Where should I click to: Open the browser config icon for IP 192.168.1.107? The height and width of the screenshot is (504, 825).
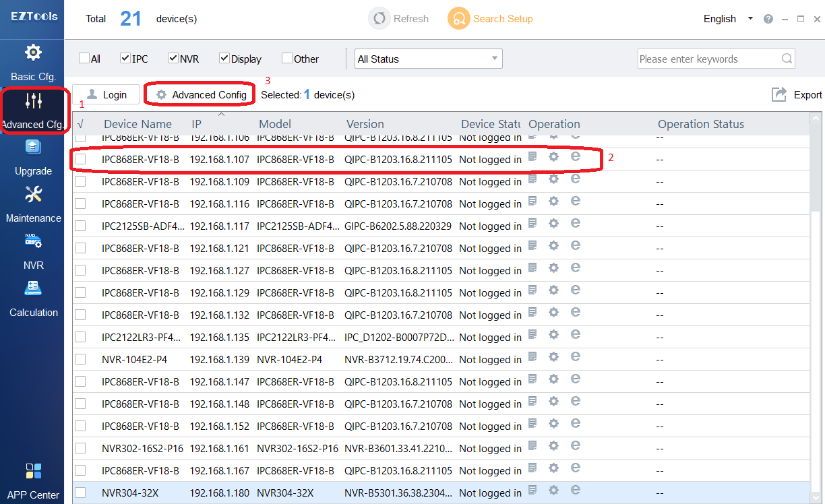[x=575, y=156]
